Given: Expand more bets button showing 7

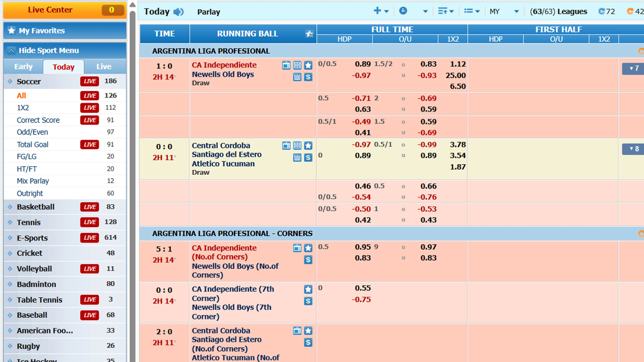Looking at the screenshot, I should [634, 68].
